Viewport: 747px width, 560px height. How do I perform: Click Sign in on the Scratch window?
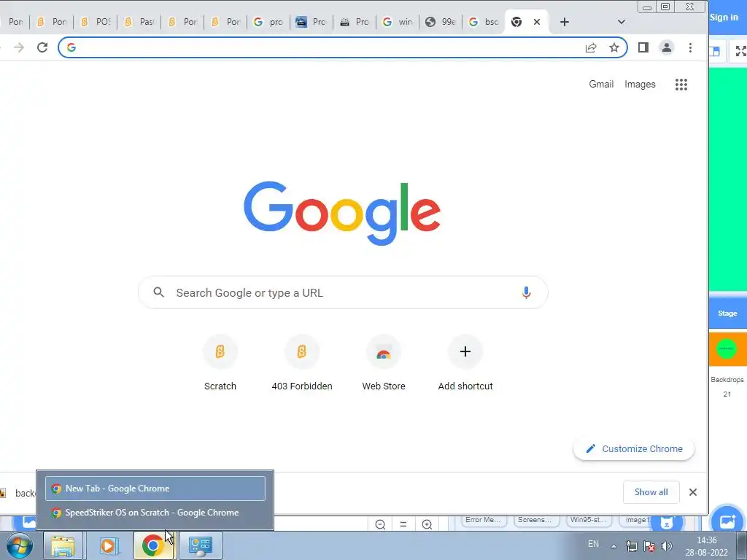click(724, 17)
